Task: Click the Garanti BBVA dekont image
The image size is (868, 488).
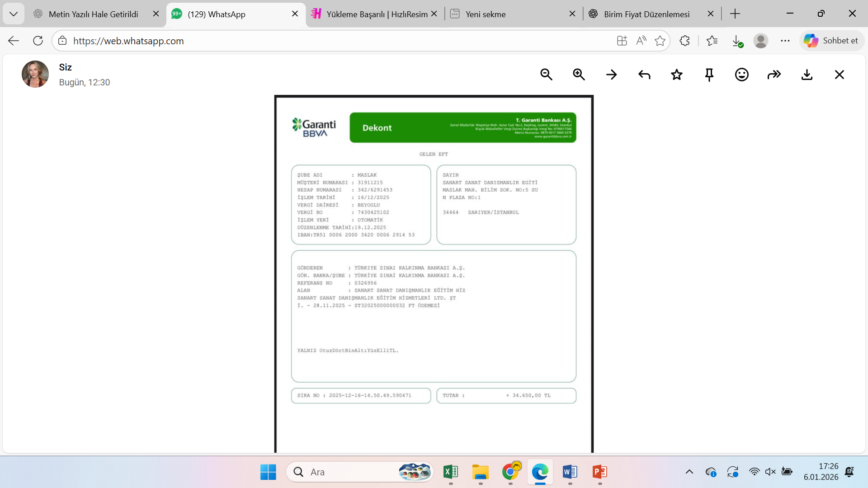Action: (434, 274)
